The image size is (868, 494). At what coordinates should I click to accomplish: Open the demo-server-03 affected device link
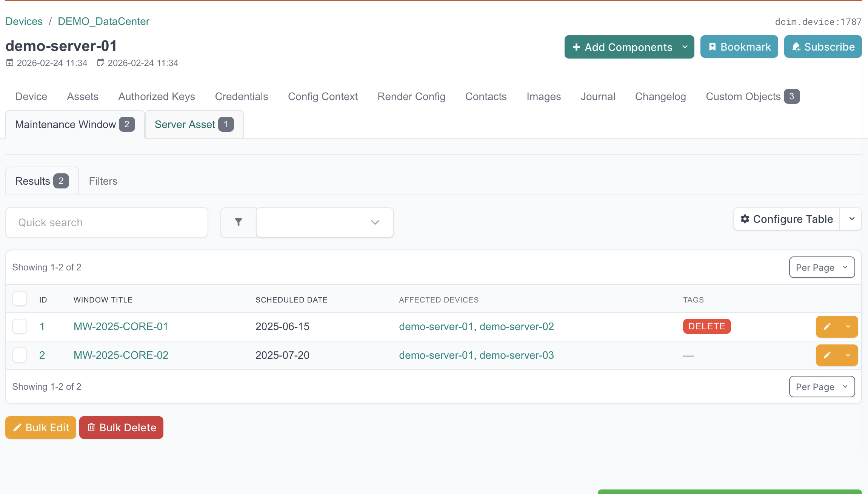click(x=517, y=355)
